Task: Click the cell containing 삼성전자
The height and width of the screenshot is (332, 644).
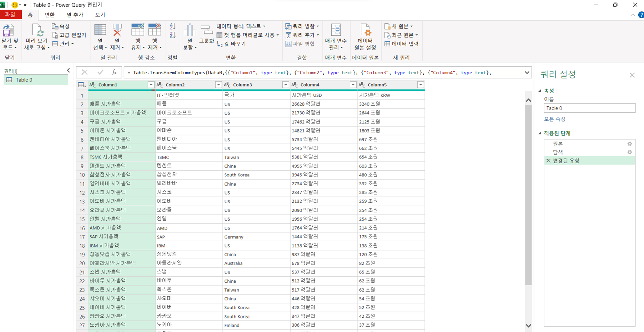Action: 189,175
